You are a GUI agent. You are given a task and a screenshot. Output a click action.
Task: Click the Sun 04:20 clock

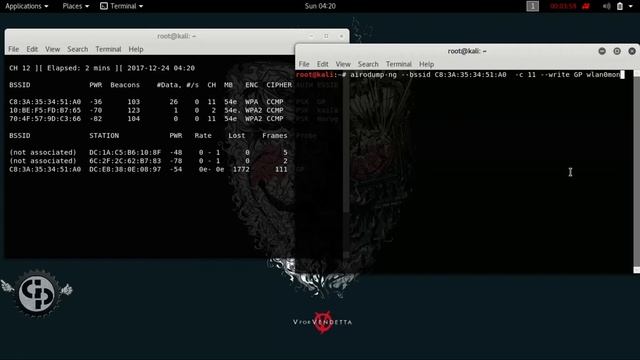pos(320,6)
